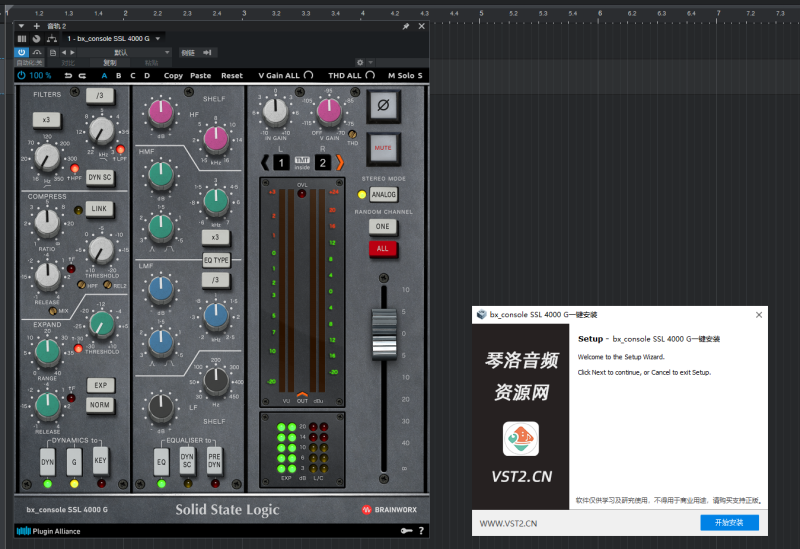
Task: Click the channel volume fader handle
Action: point(384,334)
